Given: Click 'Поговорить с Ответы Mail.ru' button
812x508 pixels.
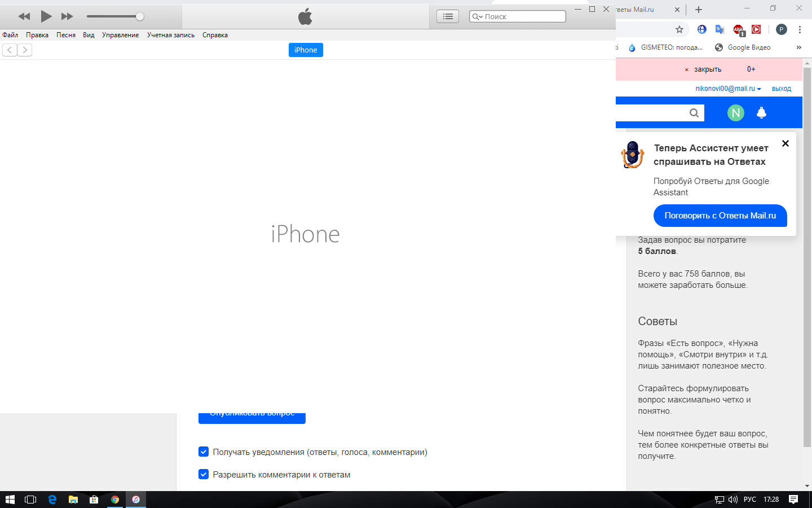Looking at the screenshot, I should [x=720, y=216].
